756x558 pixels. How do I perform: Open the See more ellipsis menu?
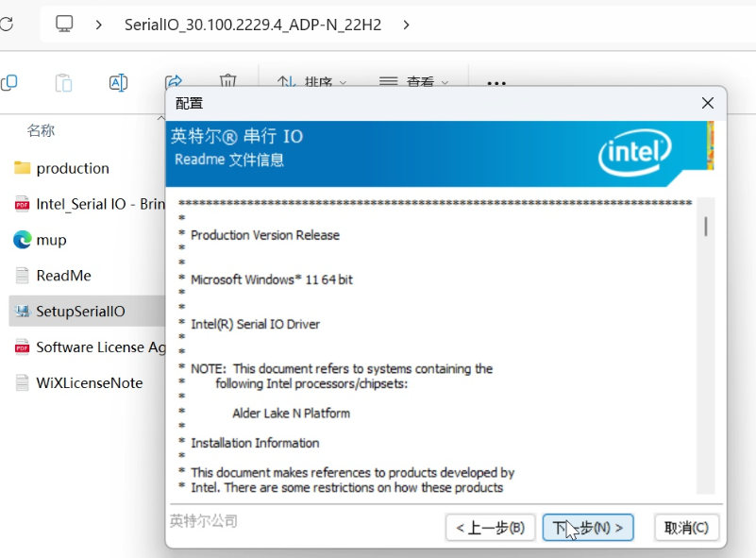[x=496, y=83]
